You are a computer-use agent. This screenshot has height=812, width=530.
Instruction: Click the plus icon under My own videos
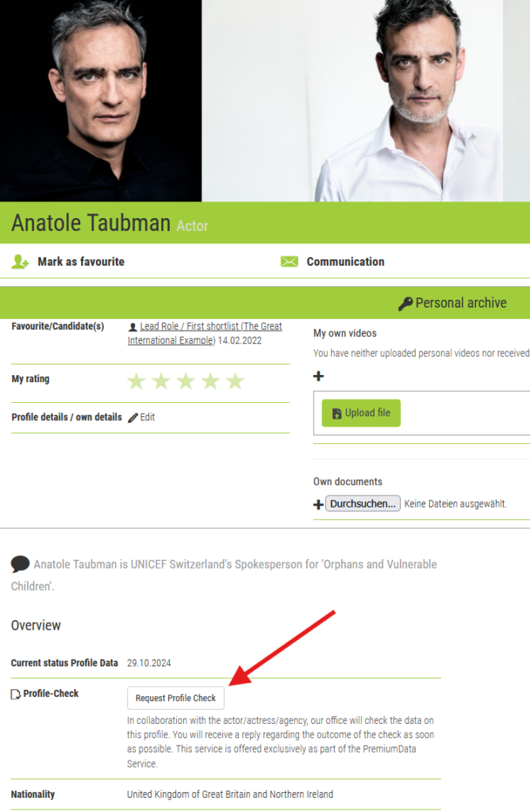pyautogui.click(x=319, y=376)
